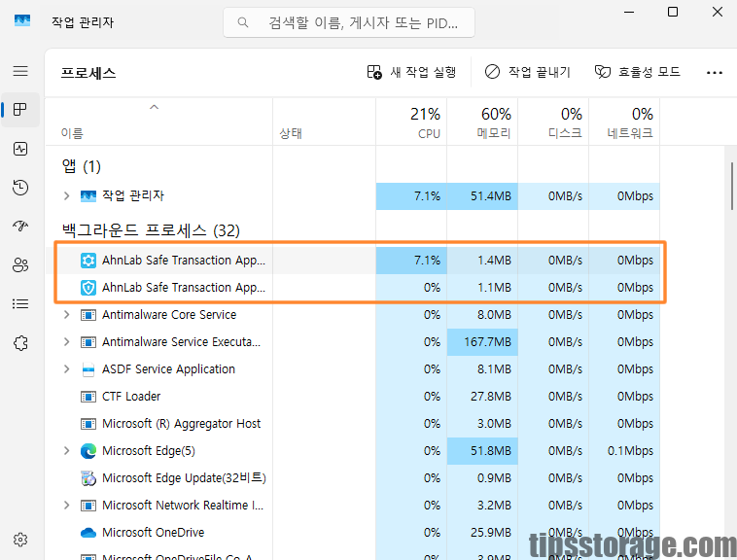Open Task Manager settings gear
Screen dimensions: 737x560
tap(20, 540)
